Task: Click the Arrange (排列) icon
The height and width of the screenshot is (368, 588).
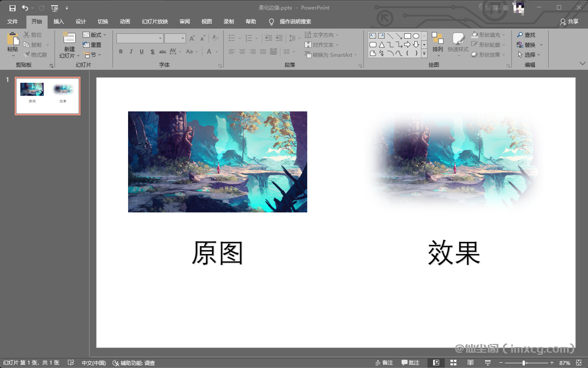Action: [437, 38]
